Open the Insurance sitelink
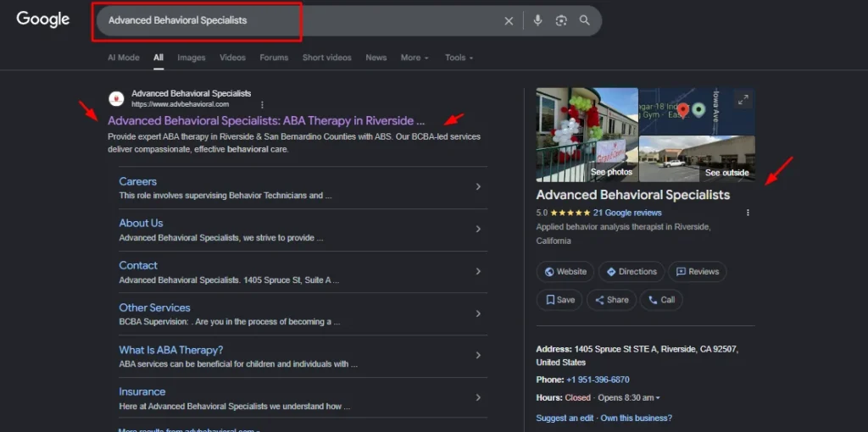The height and width of the screenshot is (432, 868). [x=142, y=391]
